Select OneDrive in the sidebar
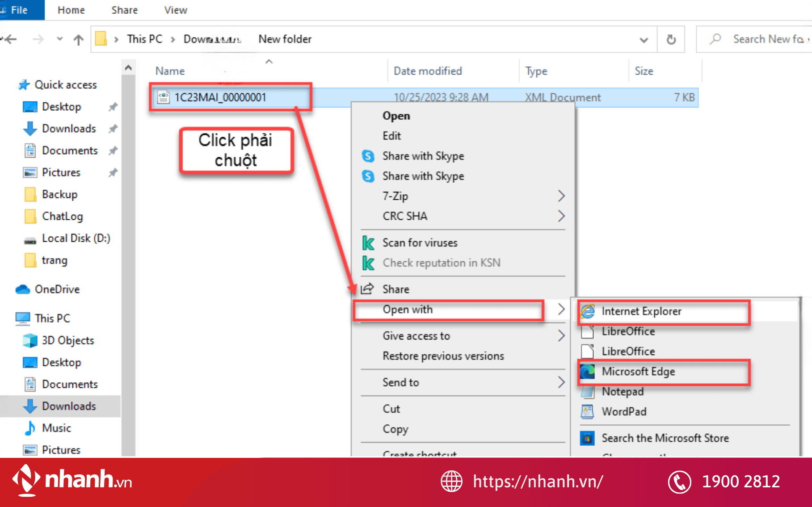Screen dimensions: 812x507 57,289
